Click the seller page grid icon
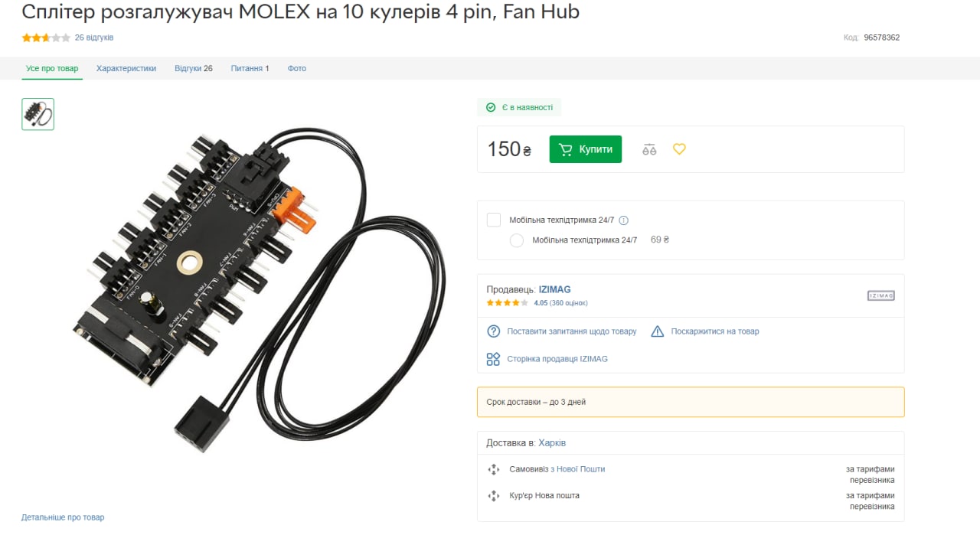 (494, 359)
